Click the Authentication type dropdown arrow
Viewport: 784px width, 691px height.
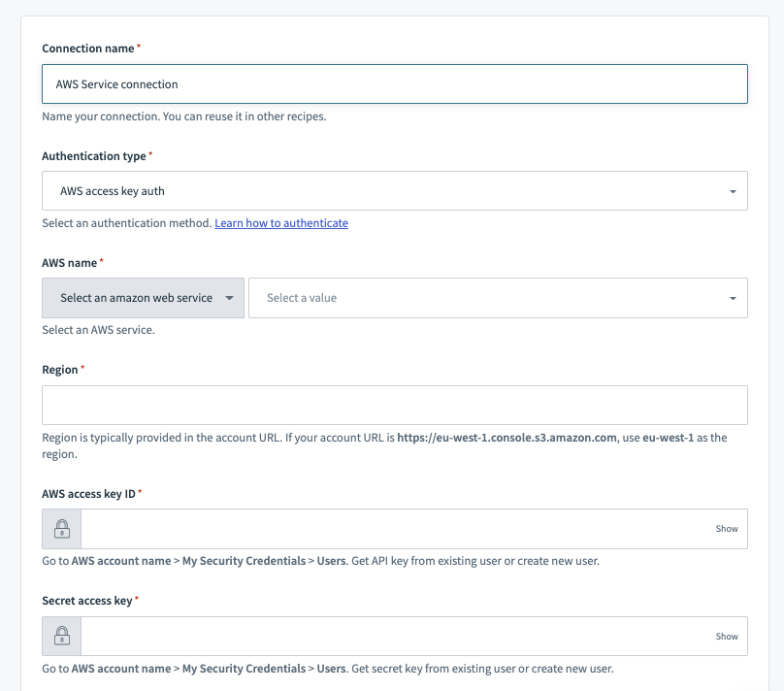[735, 190]
